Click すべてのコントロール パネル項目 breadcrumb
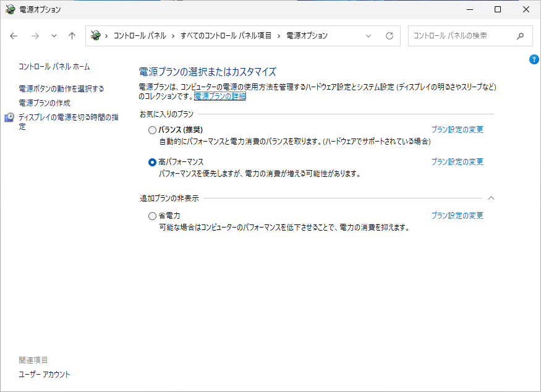 226,36
